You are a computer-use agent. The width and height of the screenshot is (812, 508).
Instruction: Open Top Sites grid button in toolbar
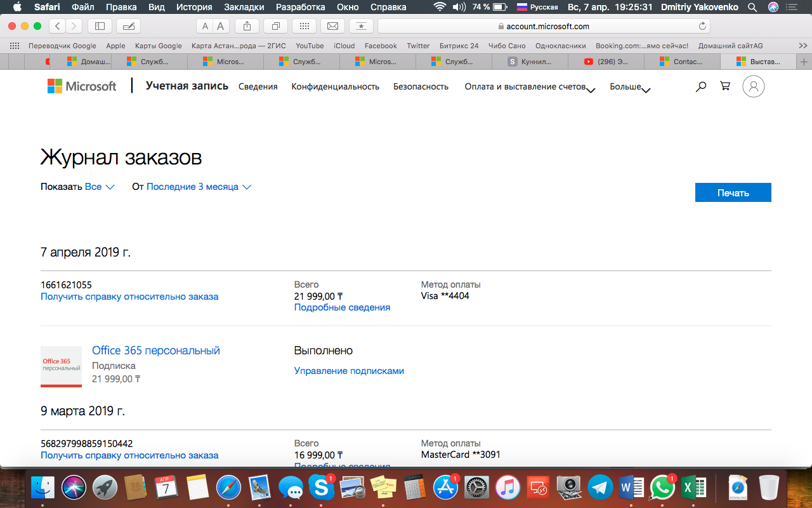304,26
